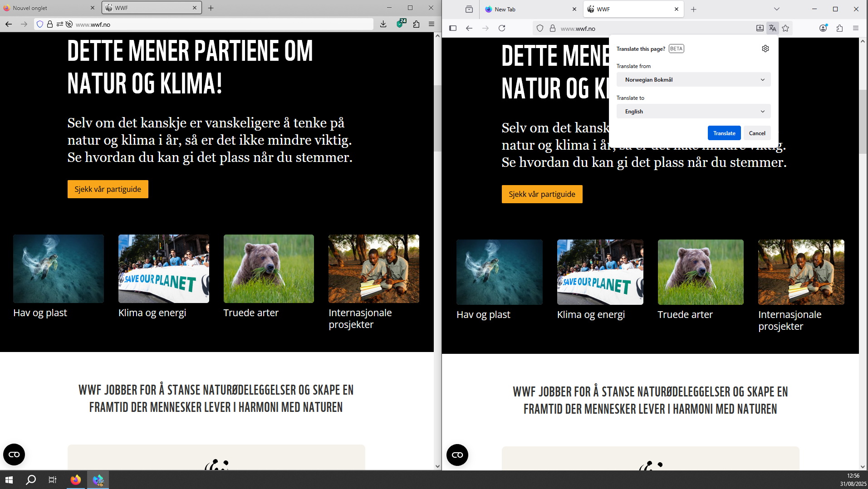Open Truede arter thumbnail in right browser
868x489 pixels.
pos(701,272)
